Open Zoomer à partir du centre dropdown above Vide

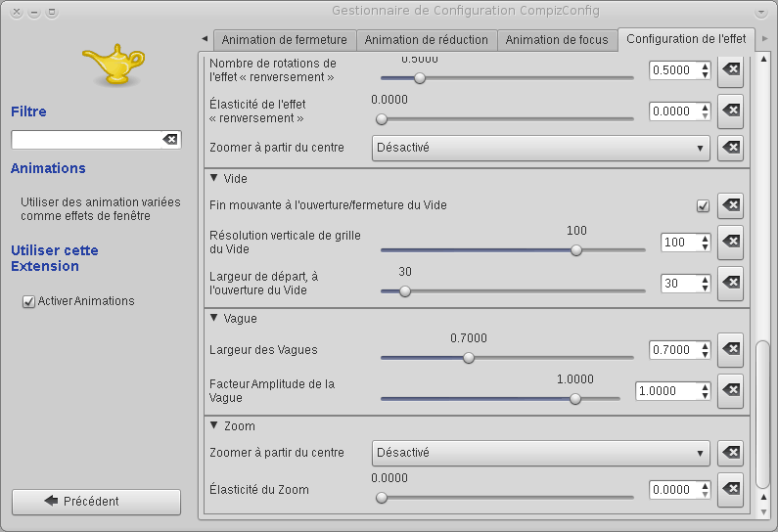click(x=541, y=148)
